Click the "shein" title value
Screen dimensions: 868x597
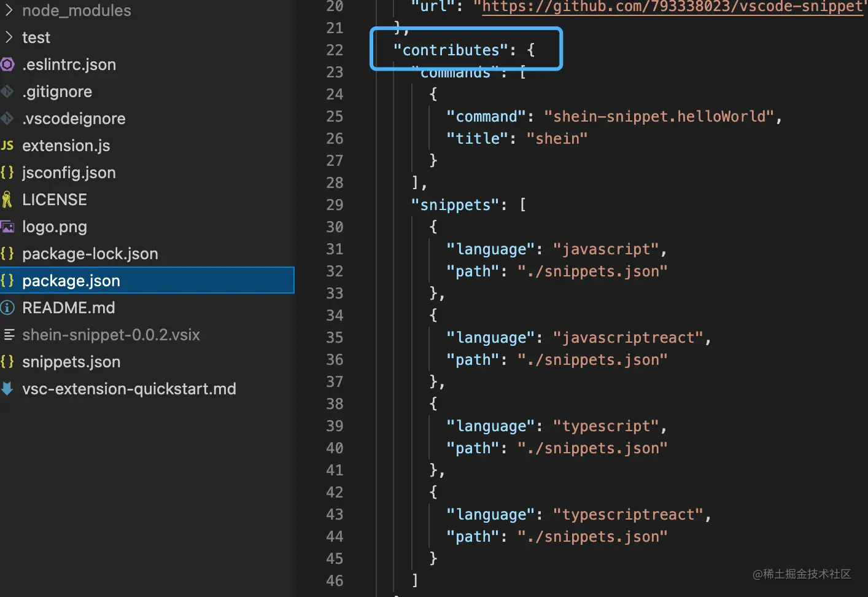[x=557, y=138]
